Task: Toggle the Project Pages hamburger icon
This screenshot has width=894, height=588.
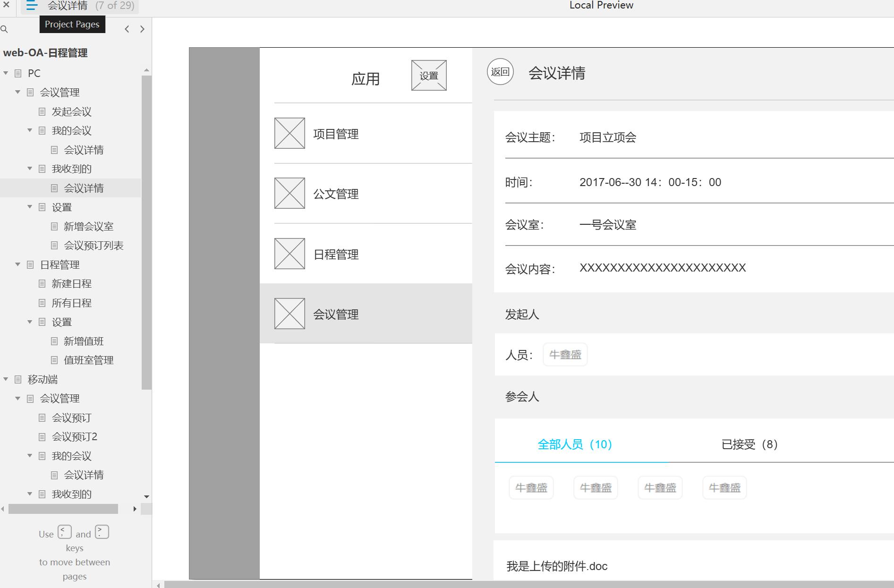Action: (x=32, y=6)
